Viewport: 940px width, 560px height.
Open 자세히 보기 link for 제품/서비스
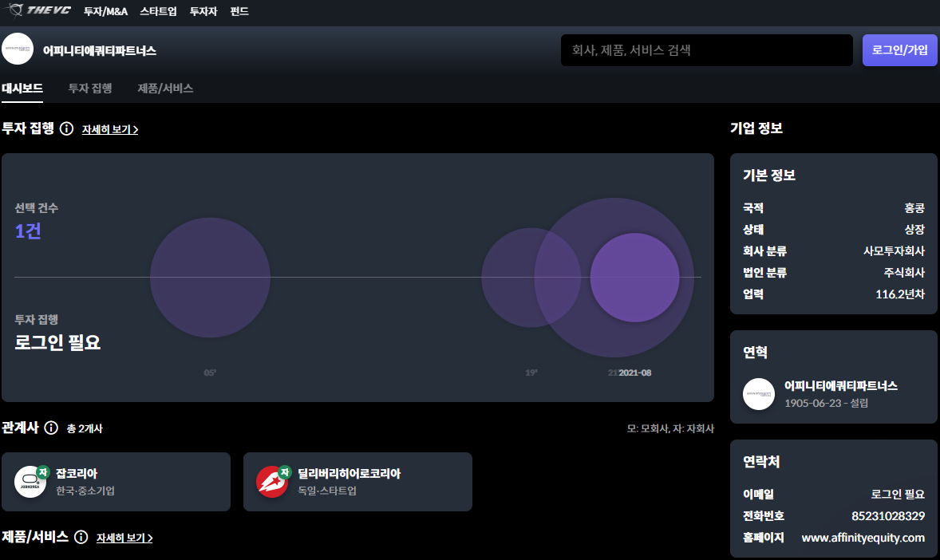[x=124, y=538]
